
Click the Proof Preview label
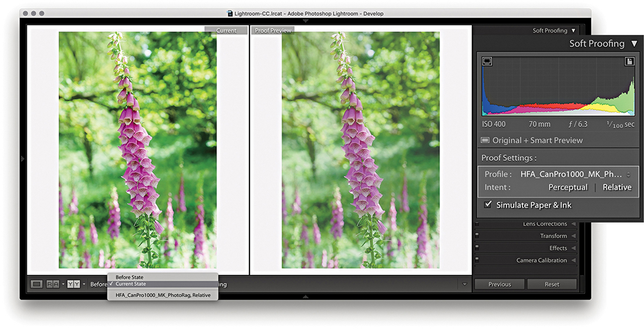(x=273, y=30)
